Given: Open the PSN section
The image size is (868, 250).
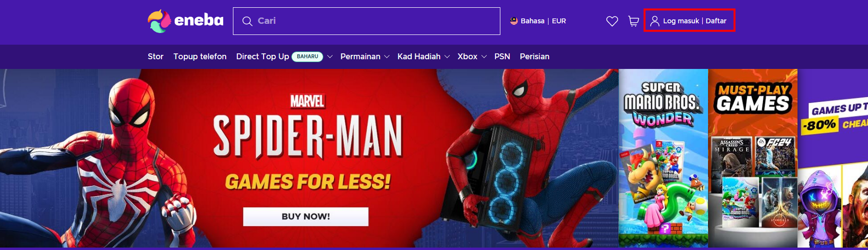Looking at the screenshot, I should pos(502,56).
